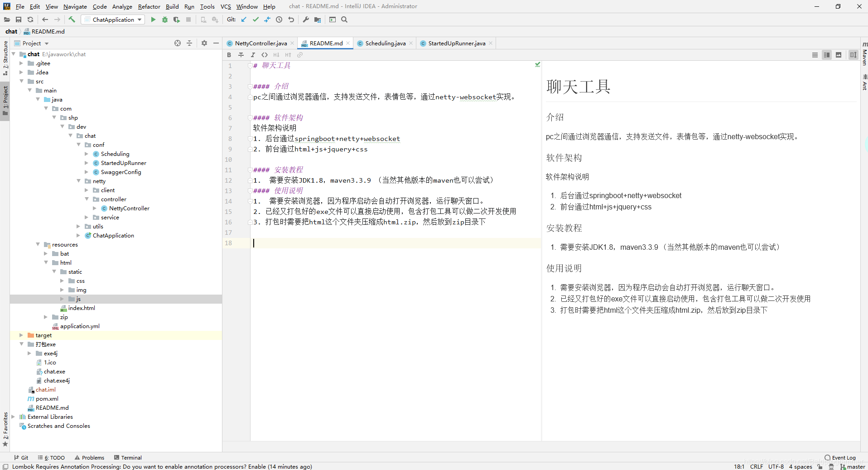
Task: Expand External Libraries node
Action: 13,417
